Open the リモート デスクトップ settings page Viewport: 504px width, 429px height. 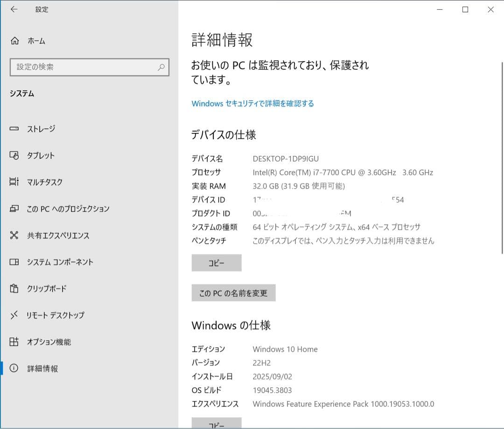point(55,315)
